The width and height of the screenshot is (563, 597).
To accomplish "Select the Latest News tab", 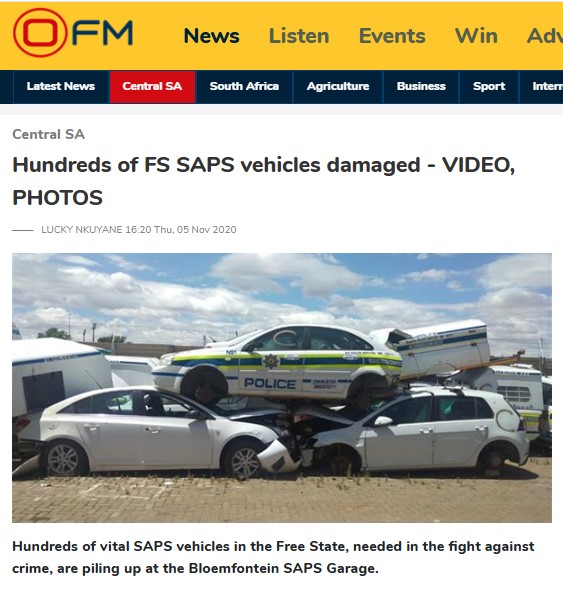I will pos(61,86).
